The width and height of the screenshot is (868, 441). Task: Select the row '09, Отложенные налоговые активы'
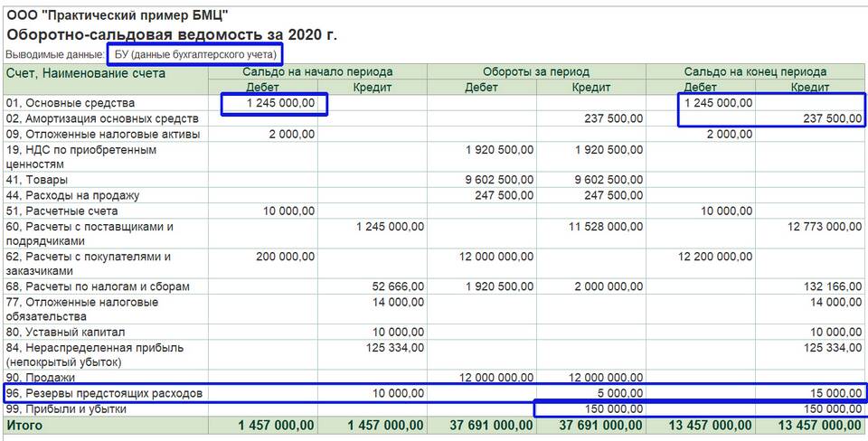(x=435, y=134)
